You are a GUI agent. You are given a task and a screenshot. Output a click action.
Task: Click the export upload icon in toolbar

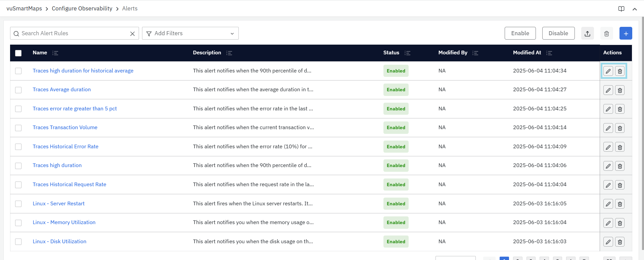[587, 34]
